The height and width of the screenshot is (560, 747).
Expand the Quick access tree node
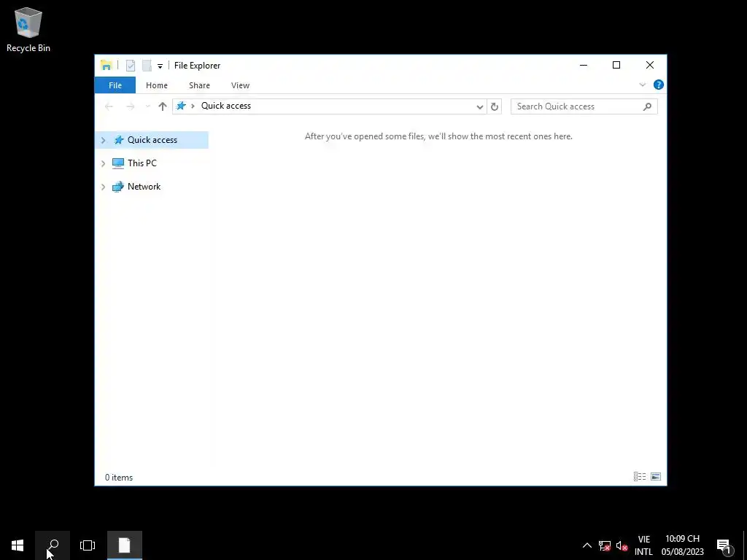point(103,140)
